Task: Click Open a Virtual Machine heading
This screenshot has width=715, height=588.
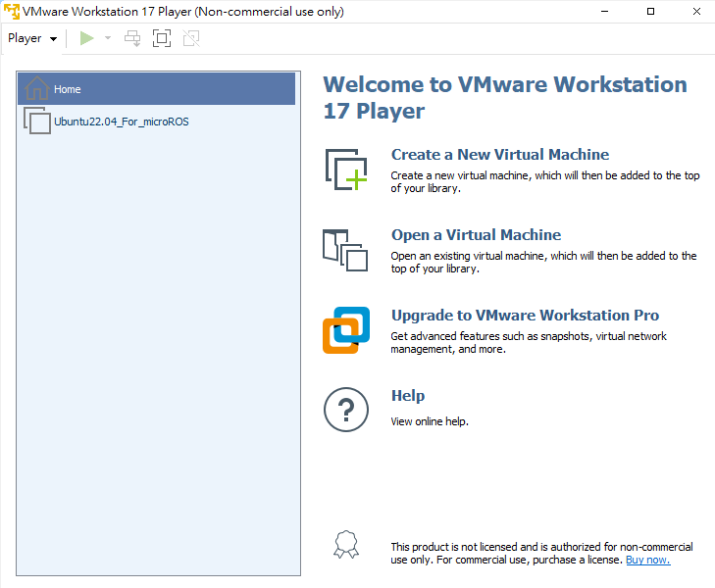Action: point(476,234)
